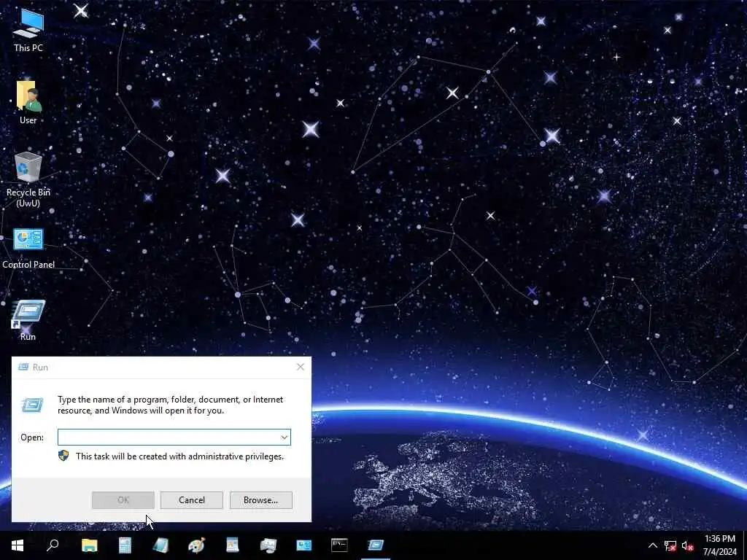Image resolution: width=747 pixels, height=560 pixels.
Task: Click the muted volume tray icon
Action: coord(687,545)
